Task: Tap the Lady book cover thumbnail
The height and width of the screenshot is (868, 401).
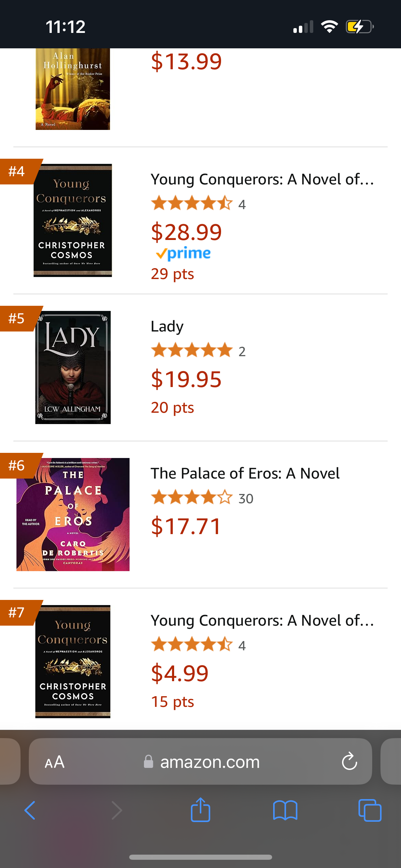Action: (73, 367)
